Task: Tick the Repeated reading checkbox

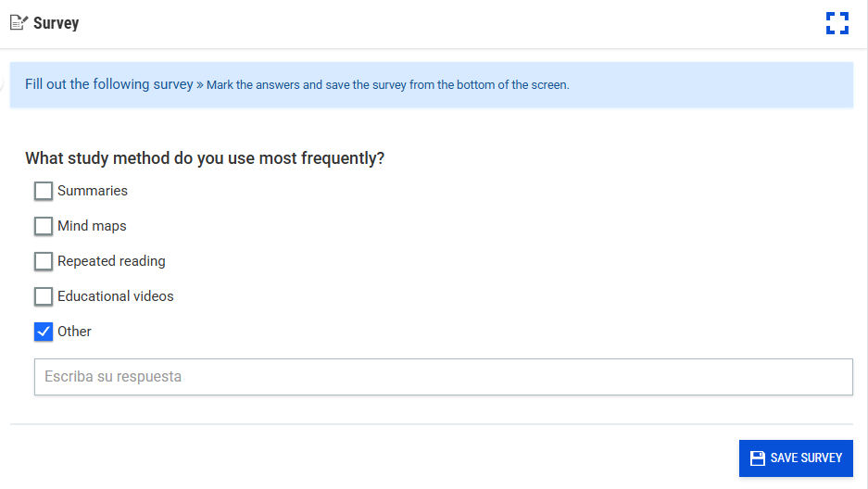Action: (44, 261)
